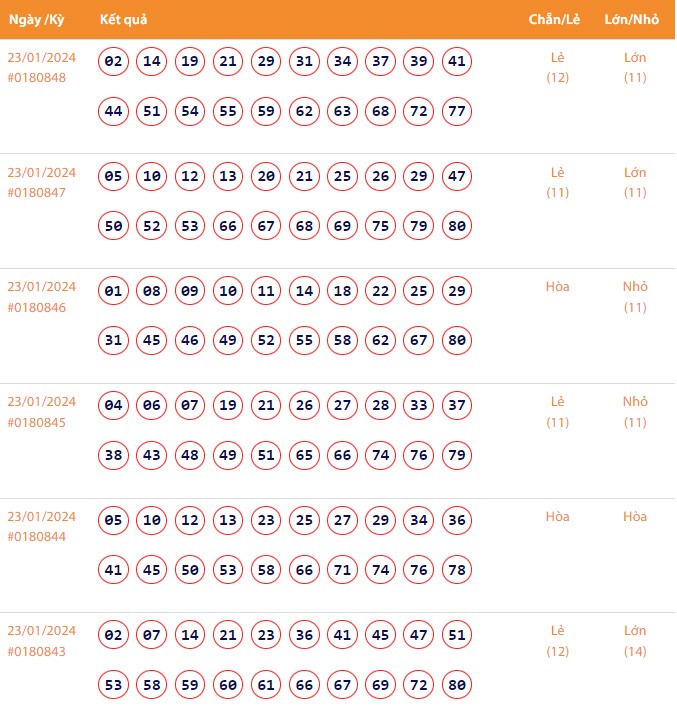Click ball 77 in draw #0180848
677x712 pixels.
(x=457, y=111)
